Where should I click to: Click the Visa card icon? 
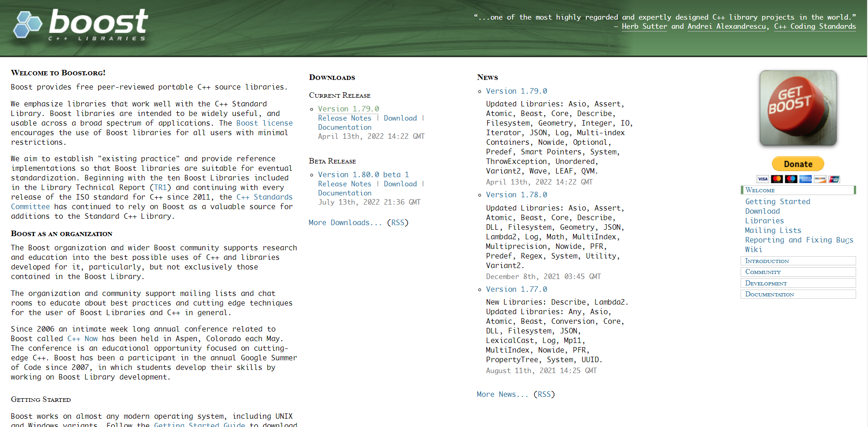(763, 179)
